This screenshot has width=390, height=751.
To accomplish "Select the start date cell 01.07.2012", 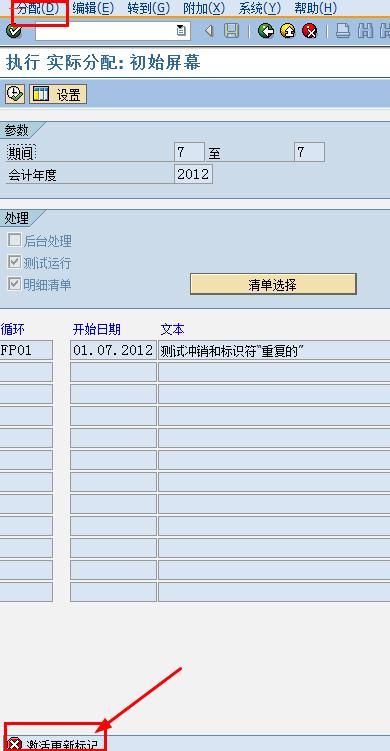I will (113, 350).
